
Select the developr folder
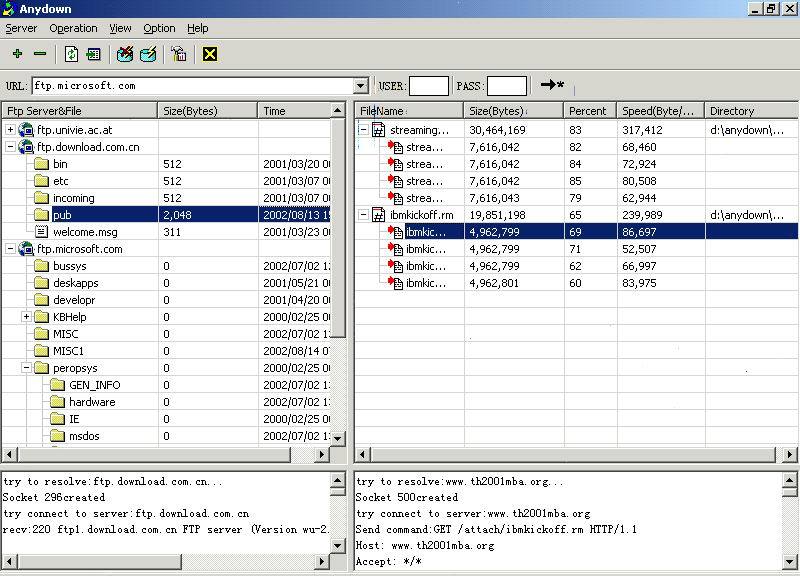click(74, 300)
